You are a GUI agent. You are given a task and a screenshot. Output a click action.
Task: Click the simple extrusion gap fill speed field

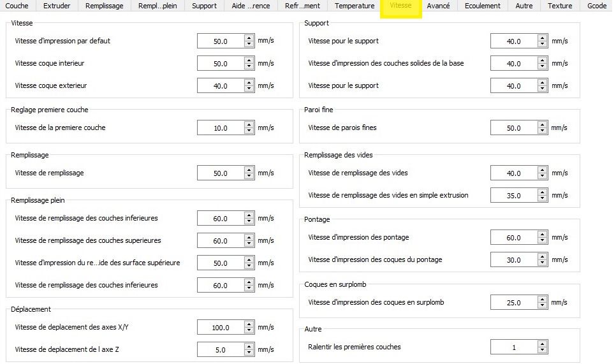click(513, 196)
